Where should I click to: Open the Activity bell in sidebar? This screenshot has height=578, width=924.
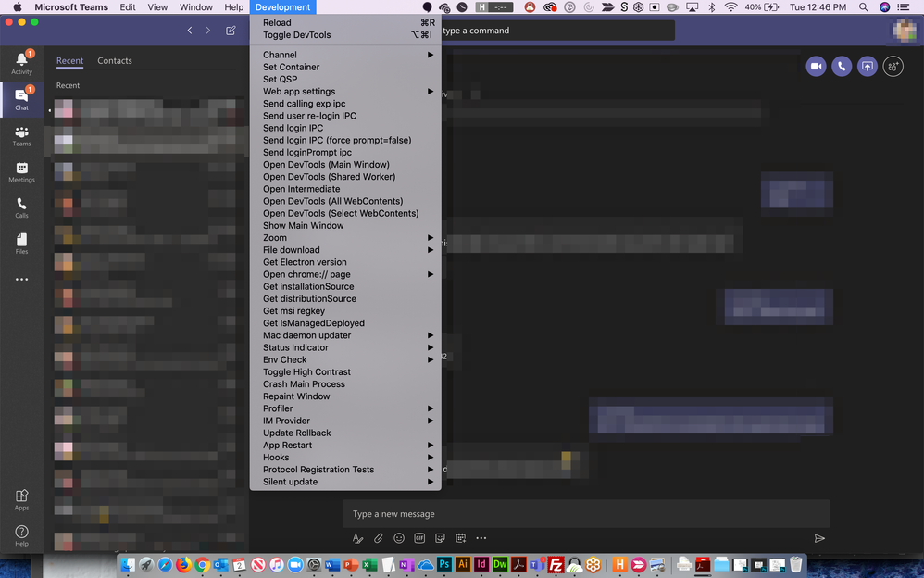(x=22, y=62)
